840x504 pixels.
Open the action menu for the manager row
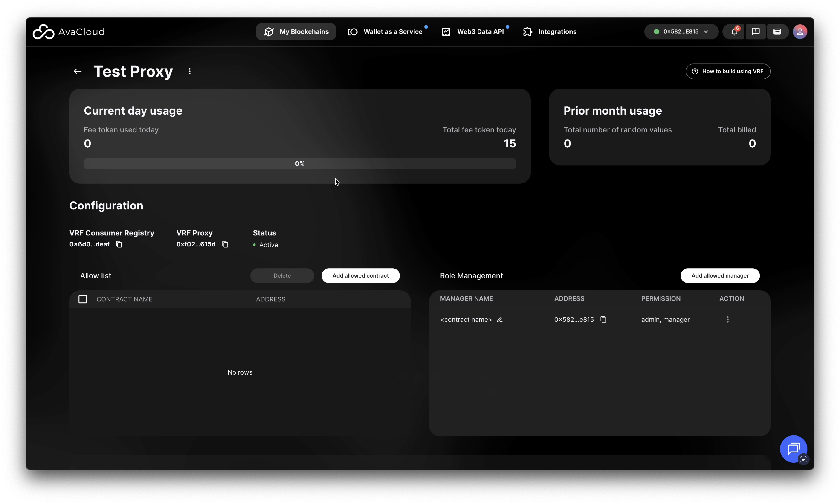pyautogui.click(x=727, y=320)
